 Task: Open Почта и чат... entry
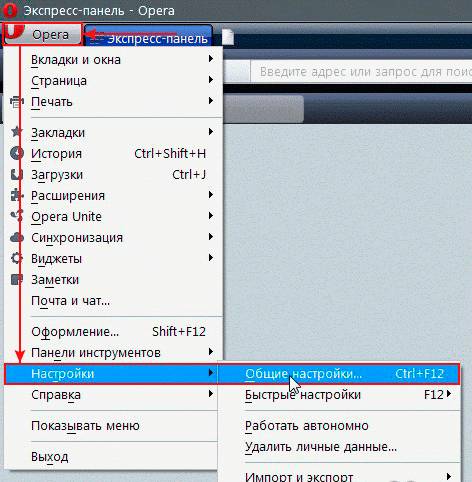click(113, 301)
